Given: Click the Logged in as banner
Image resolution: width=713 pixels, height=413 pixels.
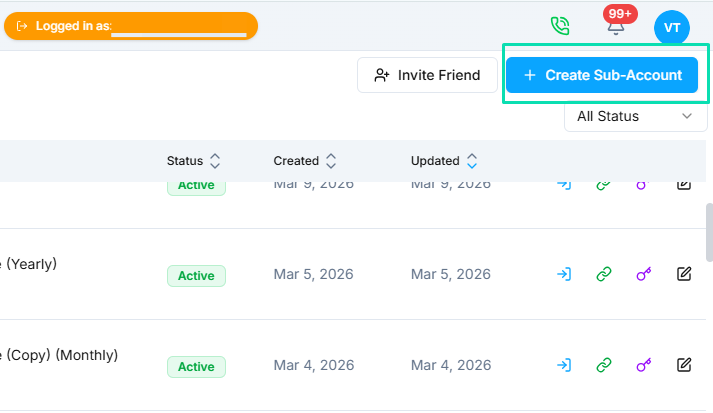Looking at the screenshot, I should [x=131, y=26].
